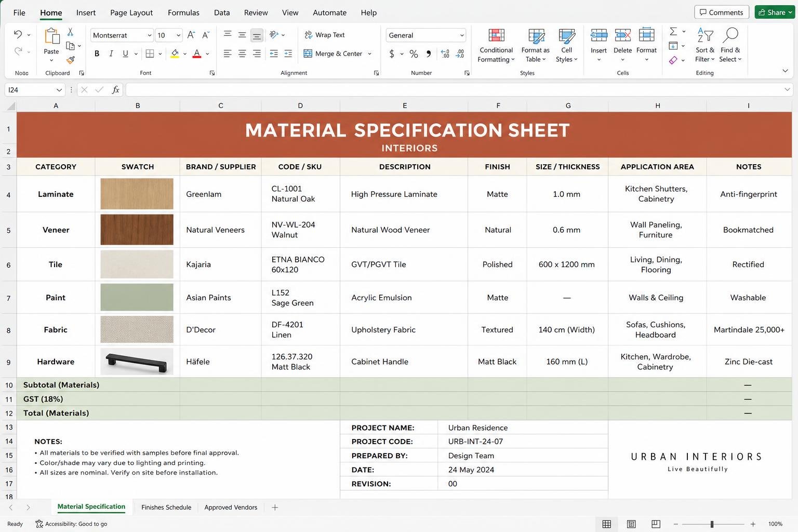Toggle Wrap Text
Screen dimensions: 798x532
pyautogui.click(x=325, y=35)
